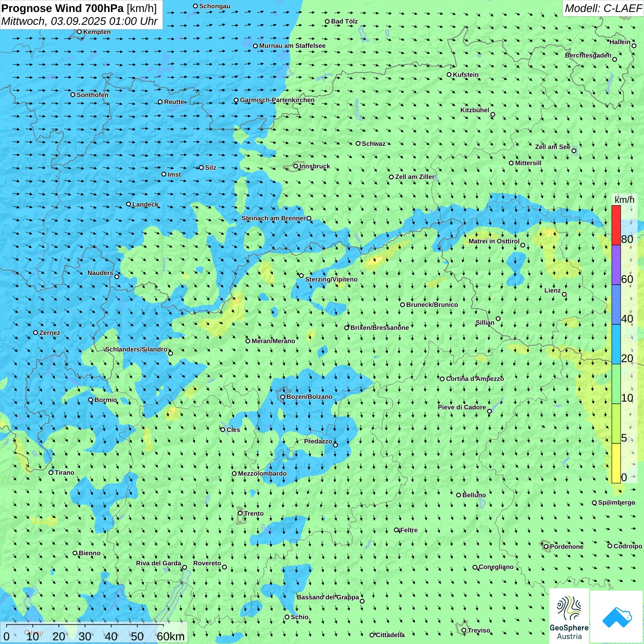Click the 'Bad Tölz' label
This screenshot has height=644, width=644.
[345, 21]
